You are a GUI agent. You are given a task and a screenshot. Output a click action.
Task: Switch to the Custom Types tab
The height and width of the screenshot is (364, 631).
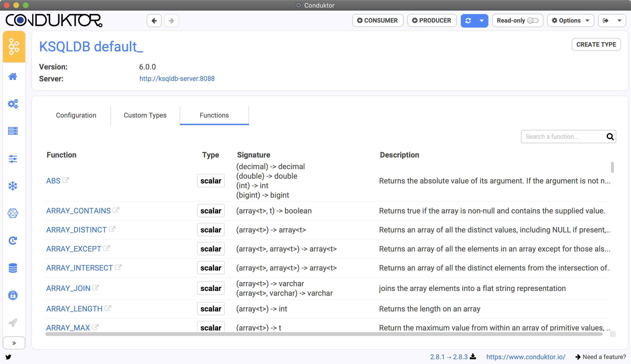[x=145, y=115]
